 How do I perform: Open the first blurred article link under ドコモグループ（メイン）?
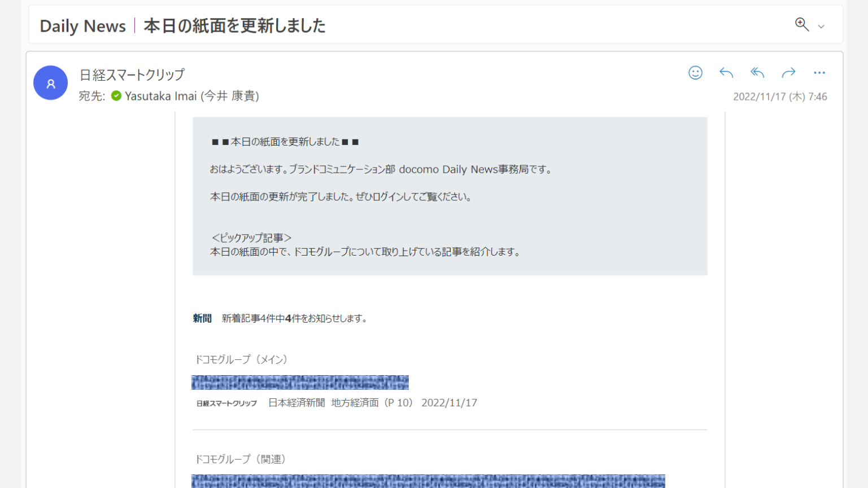pyautogui.click(x=300, y=383)
